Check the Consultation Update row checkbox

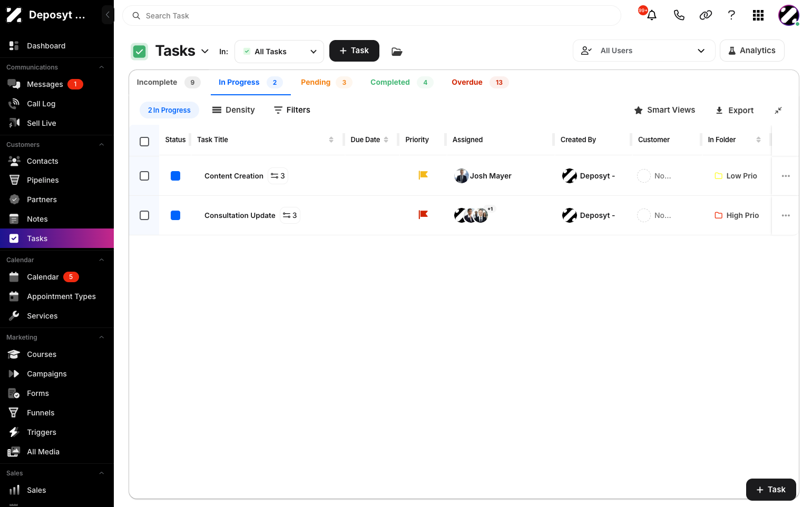[x=144, y=215]
